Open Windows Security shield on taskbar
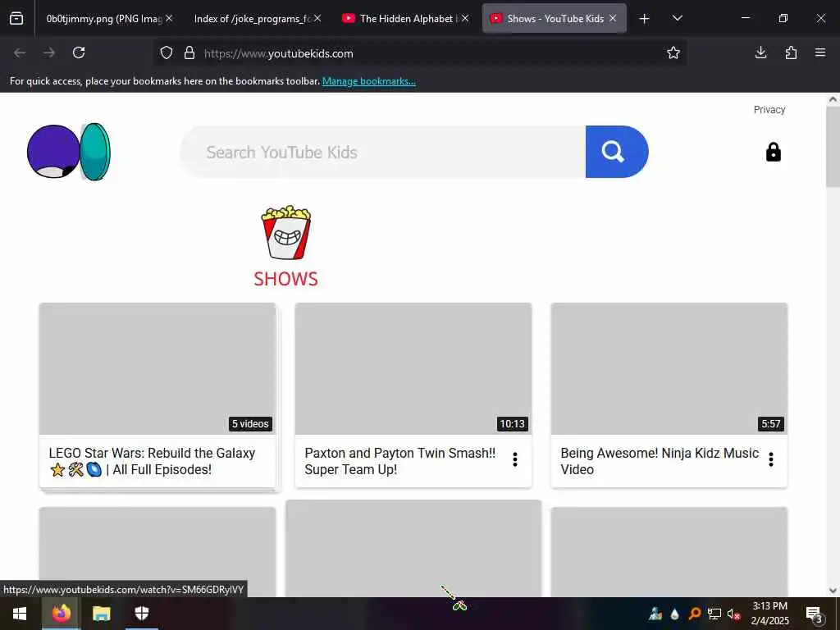Screen dimensions: 840x630 tap(141, 614)
